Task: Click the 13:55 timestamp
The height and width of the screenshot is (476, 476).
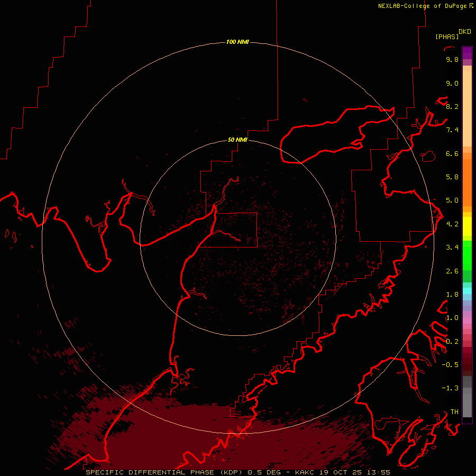Action: click(x=379, y=472)
